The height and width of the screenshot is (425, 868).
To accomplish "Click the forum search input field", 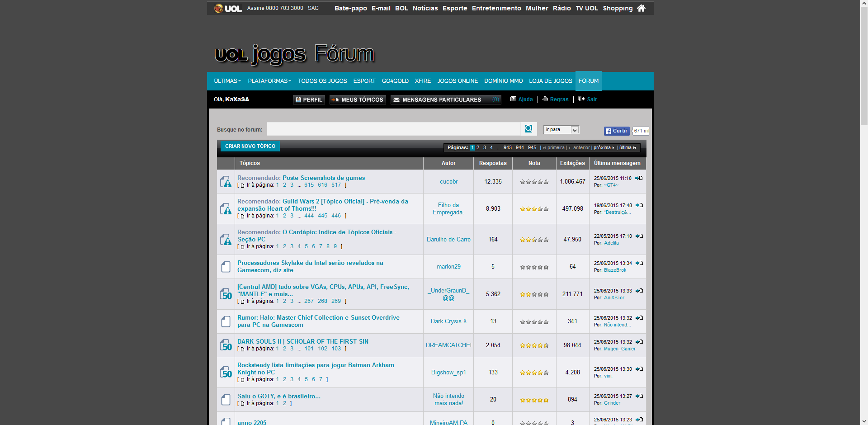I will (393, 129).
